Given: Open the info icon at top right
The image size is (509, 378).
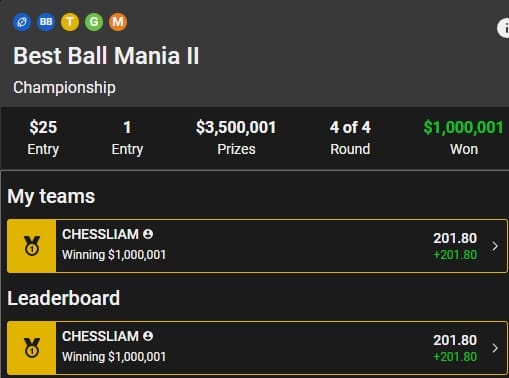Looking at the screenshot, I should coord(504,28).
